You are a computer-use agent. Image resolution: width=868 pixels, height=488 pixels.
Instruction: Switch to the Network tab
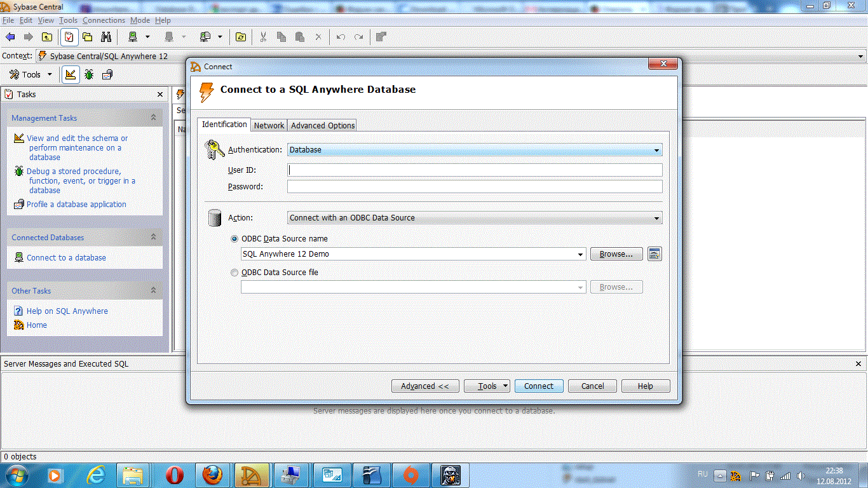[x=269, y=125]
